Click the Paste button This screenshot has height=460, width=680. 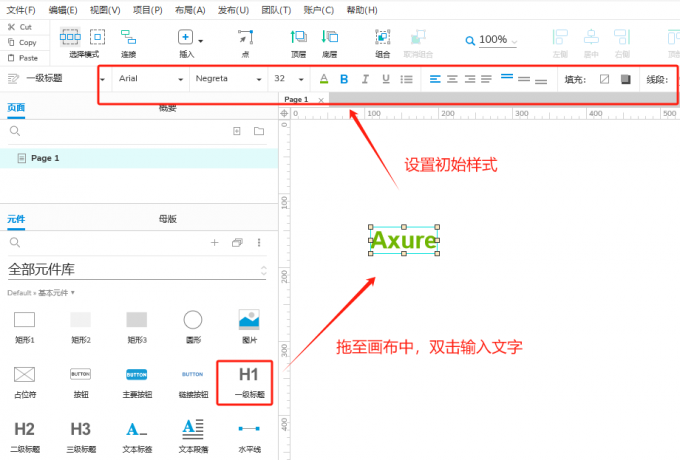tap(23, 58)
